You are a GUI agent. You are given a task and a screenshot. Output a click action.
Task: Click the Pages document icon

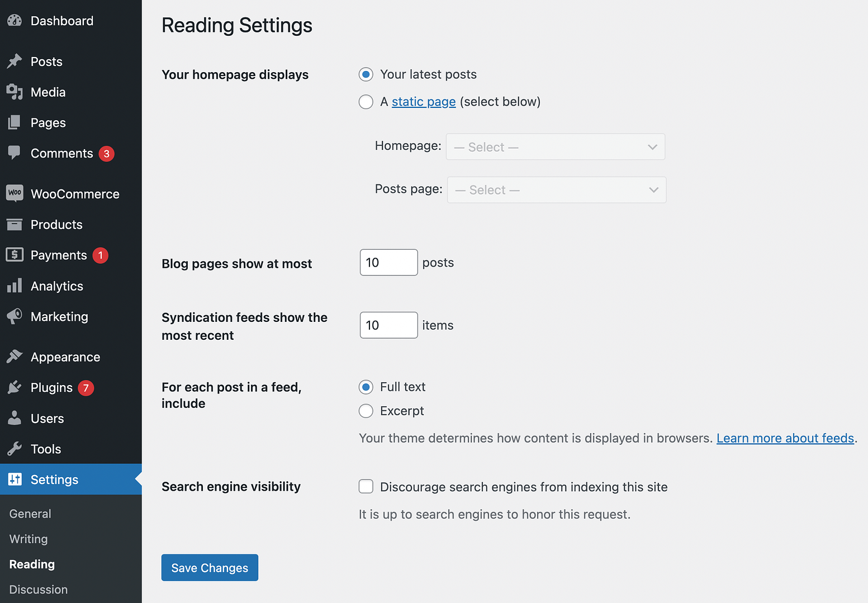click(x=14, y=122)
